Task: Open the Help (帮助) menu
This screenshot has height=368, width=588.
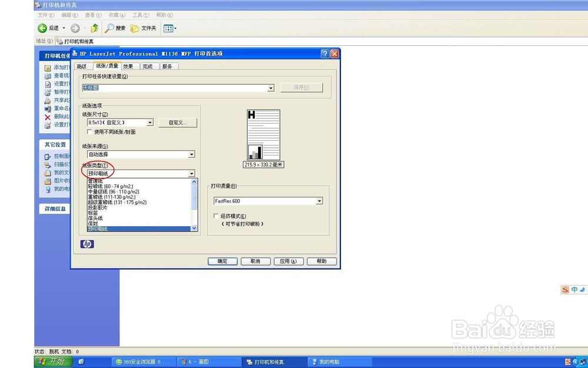Action: 164,15
